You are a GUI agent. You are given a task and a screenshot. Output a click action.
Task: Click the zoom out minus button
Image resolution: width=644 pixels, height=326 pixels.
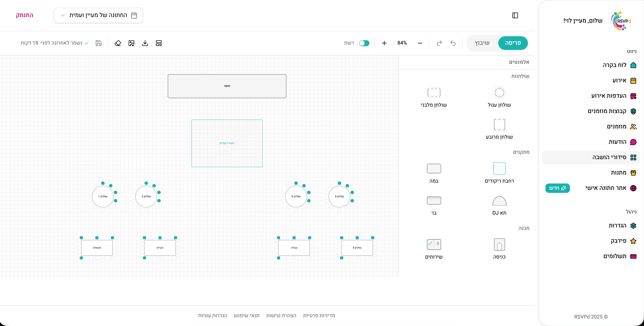[x=420, y=43]
